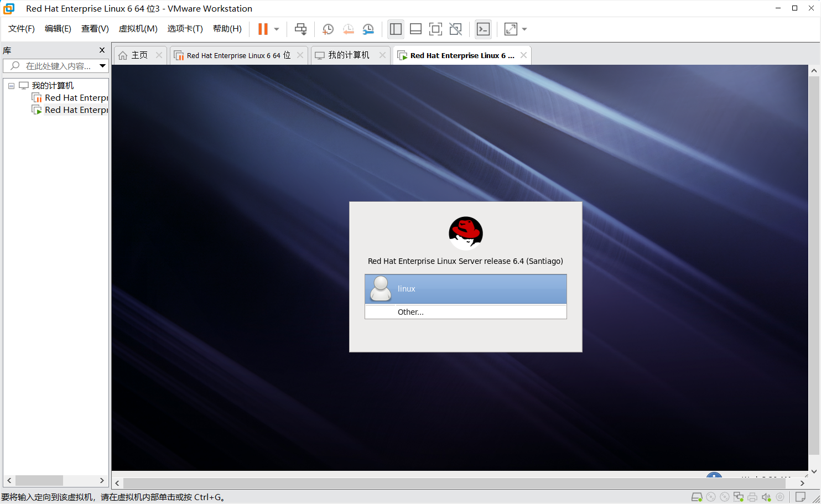Open the library search filter dropdown
The width and height of the screenshot is (821, 504).
tap(102, 66)
